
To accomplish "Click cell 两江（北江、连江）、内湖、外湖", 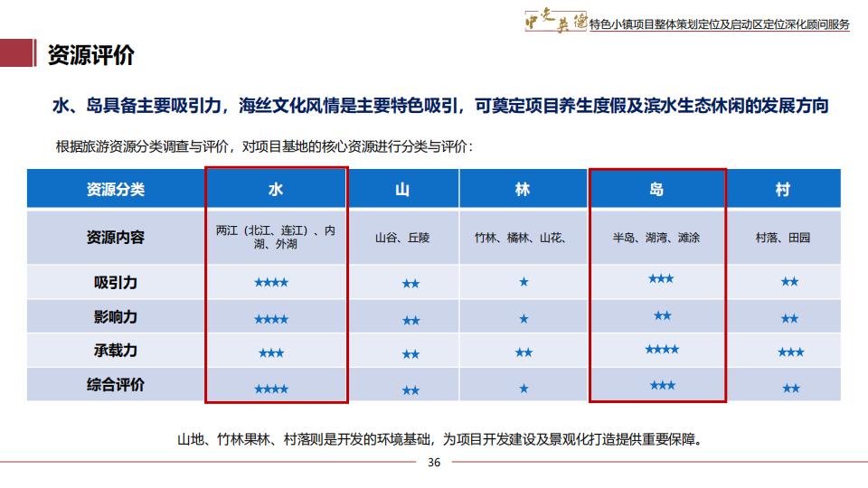I will (x=276, y=238).
